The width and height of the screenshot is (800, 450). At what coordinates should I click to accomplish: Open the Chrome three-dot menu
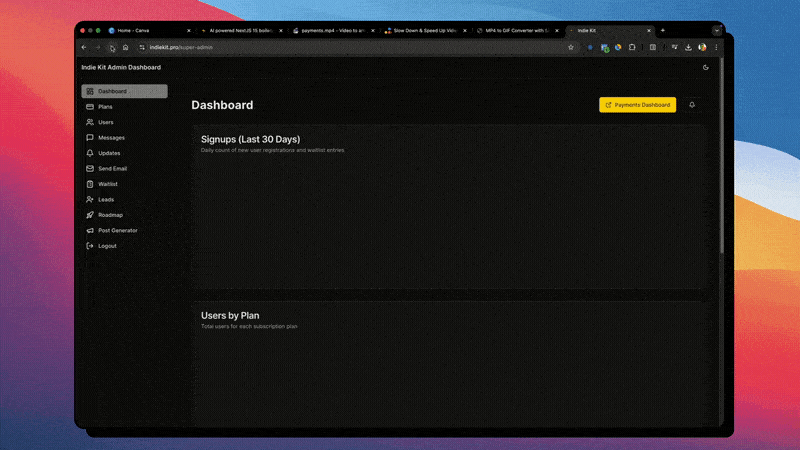716,47
